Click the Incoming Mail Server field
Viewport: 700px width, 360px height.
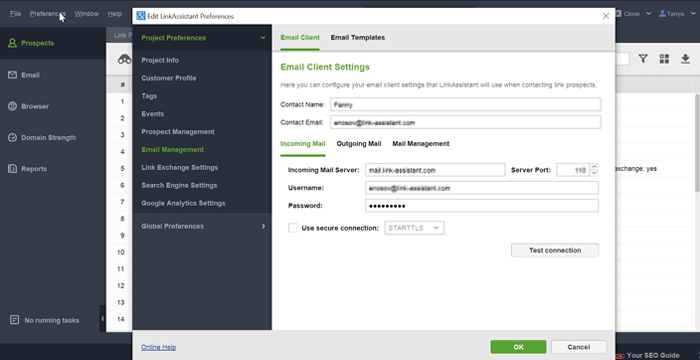click(435, 170)
